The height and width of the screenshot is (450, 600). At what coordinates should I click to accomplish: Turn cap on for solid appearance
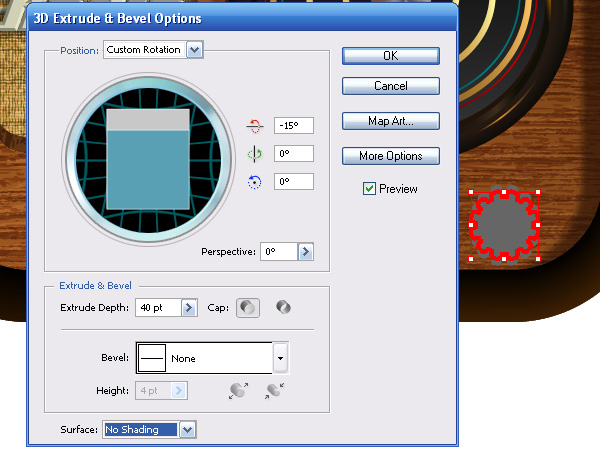(x=248, y=308)
